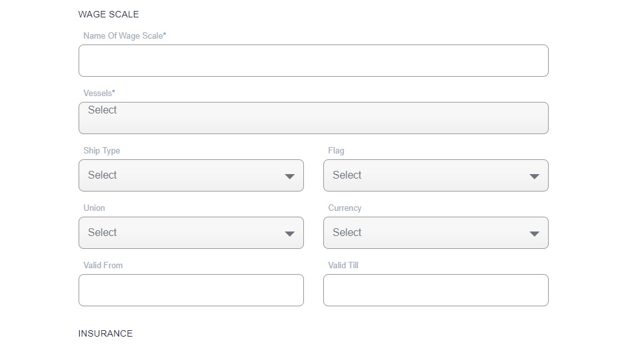Click the Valid From label
Viewport: 644px width, 345px height.
(x=103, y=266)
